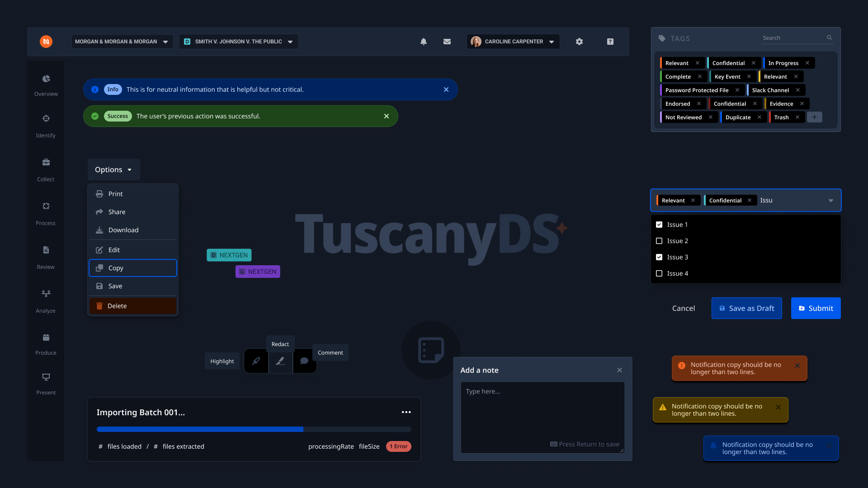Open the settings gear icon
Image resolution: width=868 pixels, height=488 pixels.
click(579, 42)
